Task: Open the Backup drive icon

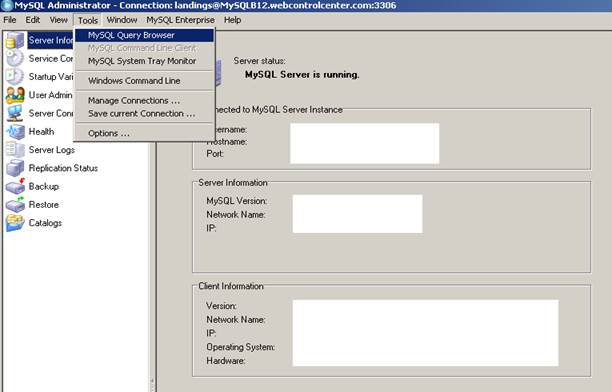Action: tap(15, 186)
